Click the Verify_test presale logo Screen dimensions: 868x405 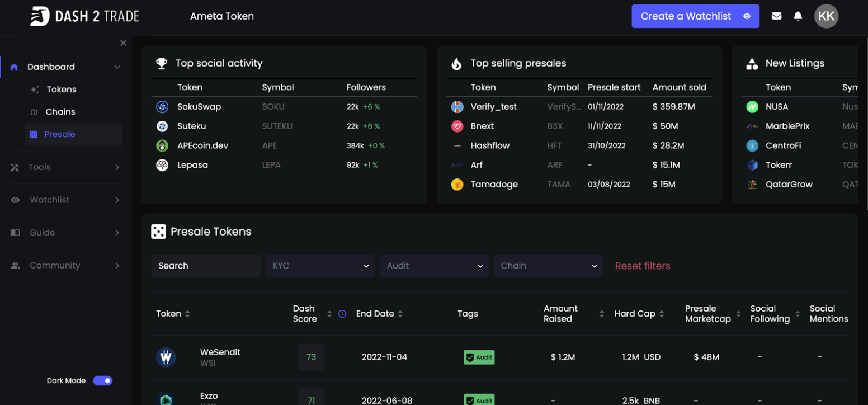(x=457, y=107)
